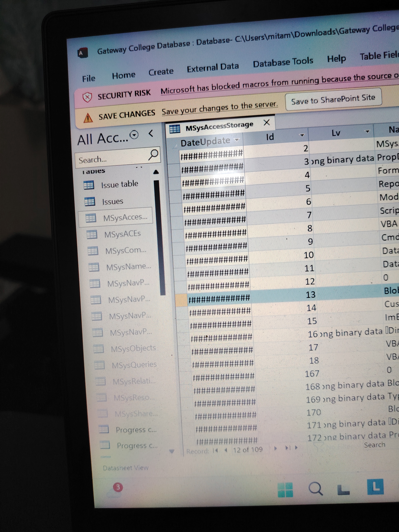Click the Save Changes warning triangle icon
Screen dimensions: 399x532
pos(88,118)
